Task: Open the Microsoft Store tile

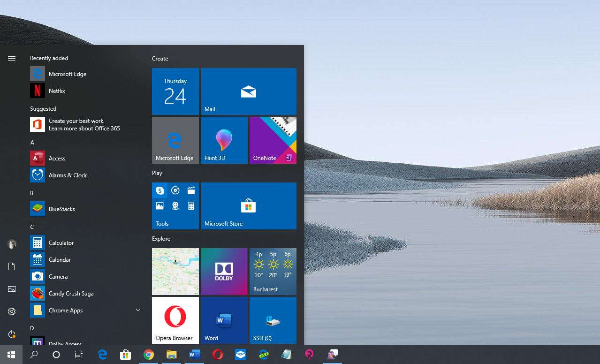Action: [x=249, y=206]
